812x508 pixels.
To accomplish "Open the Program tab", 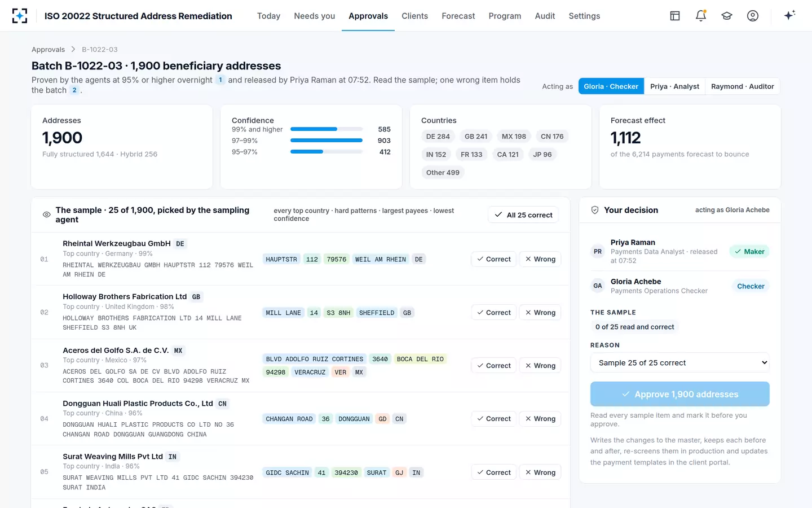I will pyautogui.click(x=505, y=16).
